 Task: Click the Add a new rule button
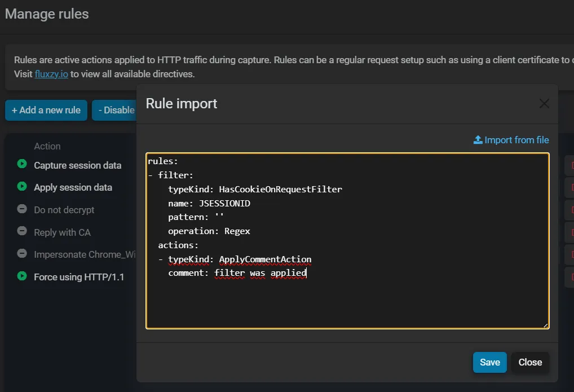46,111
